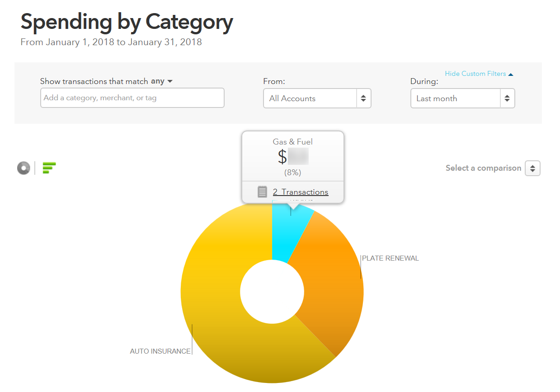Click the 'PLATE RENEWAL' chart label

[x=391, y=258]
